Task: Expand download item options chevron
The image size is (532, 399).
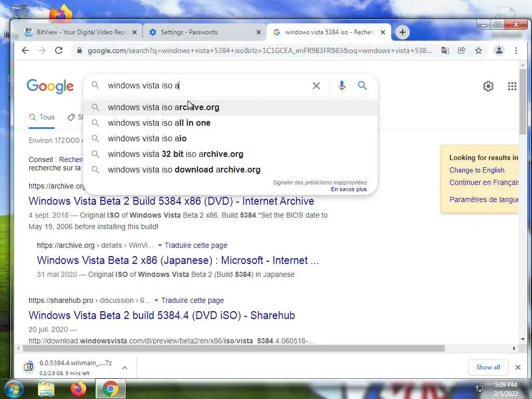Action: pos(125,368)
